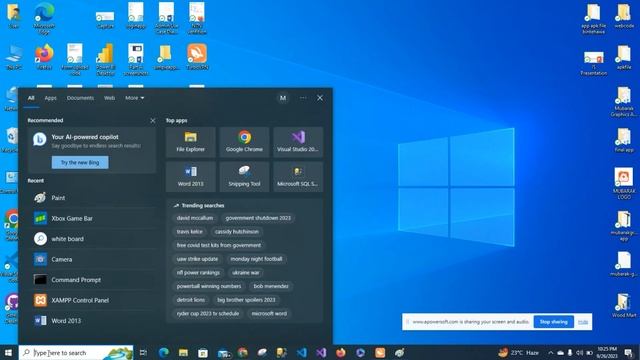
Task: Switch to the Documents search tab
Action: pos(80,98)
